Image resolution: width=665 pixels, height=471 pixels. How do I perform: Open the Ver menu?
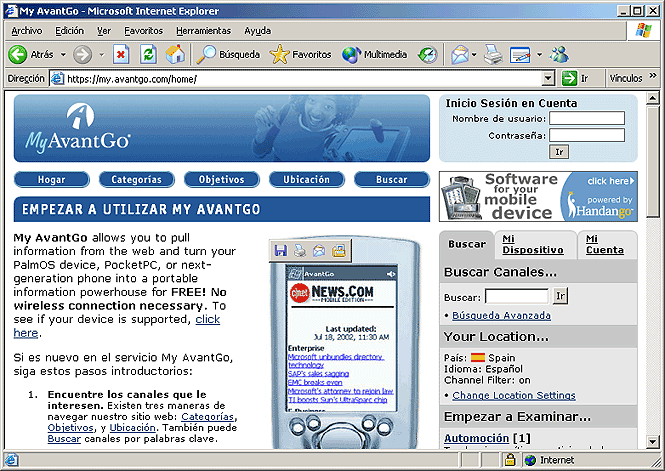104,31
